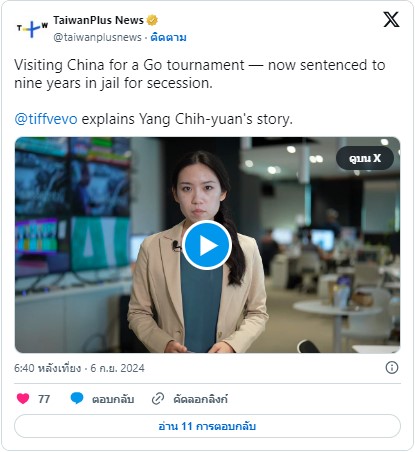Viewport: 415px width, 452px height.
Task: Click the X logo in the corner
Action: (x=391, y=19)
